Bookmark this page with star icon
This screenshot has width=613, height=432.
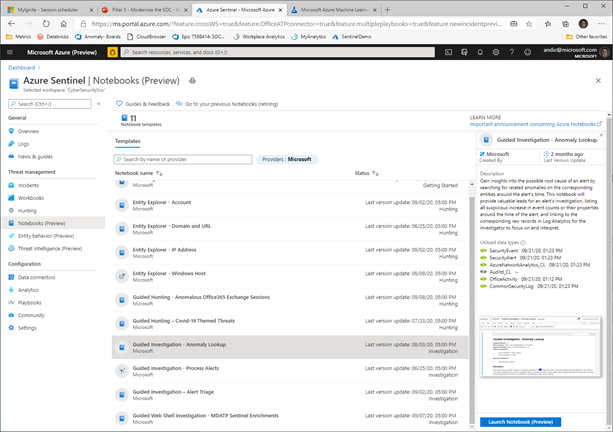(529, 24)
